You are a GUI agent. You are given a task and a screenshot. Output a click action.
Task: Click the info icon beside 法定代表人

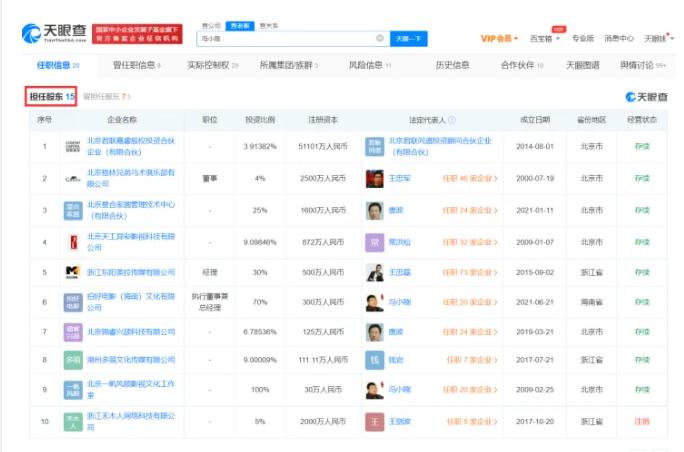point(452,120)
